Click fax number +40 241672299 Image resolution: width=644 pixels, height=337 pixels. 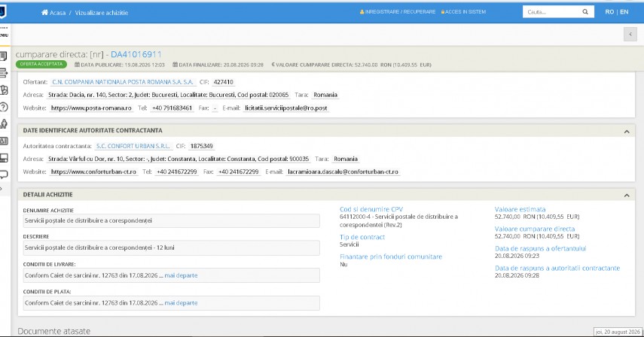pos(239,172)
